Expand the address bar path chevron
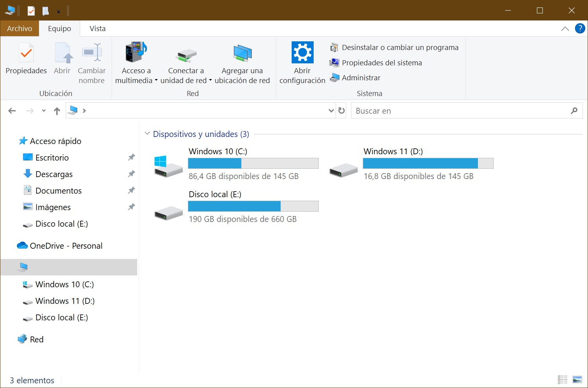This screenshot has height=388, width=588. 84,111
